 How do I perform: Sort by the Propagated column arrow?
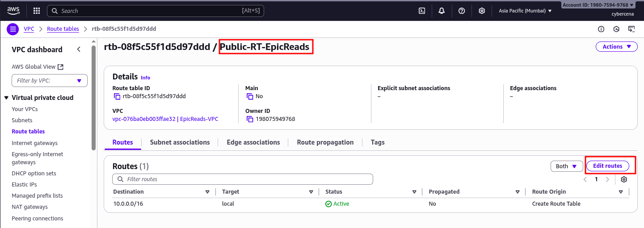pos(518,192)
